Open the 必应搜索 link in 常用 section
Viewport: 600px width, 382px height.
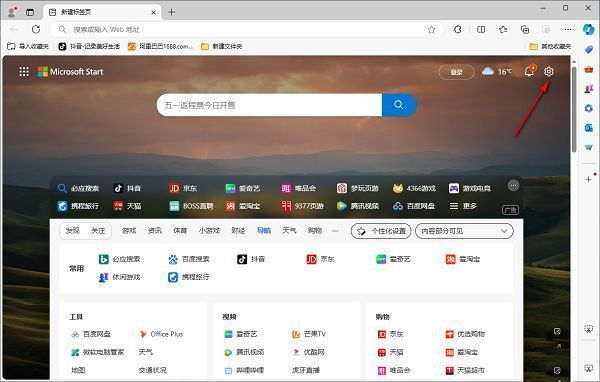point(119,259)
